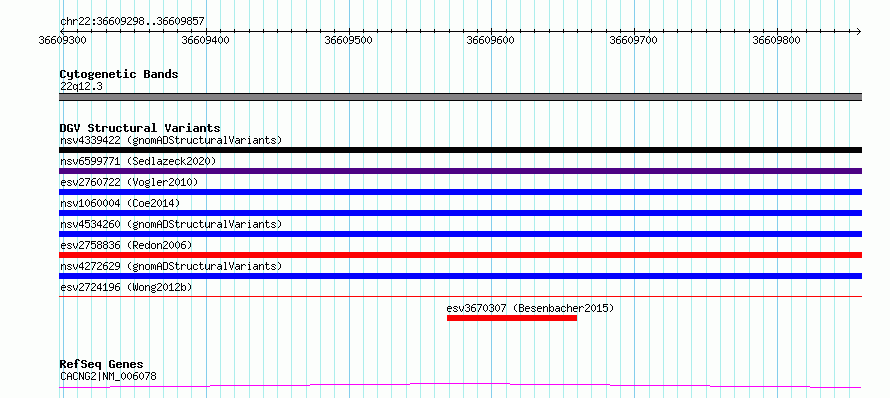
Task: Click ruler position 36609400
Action: click(205, 40)
